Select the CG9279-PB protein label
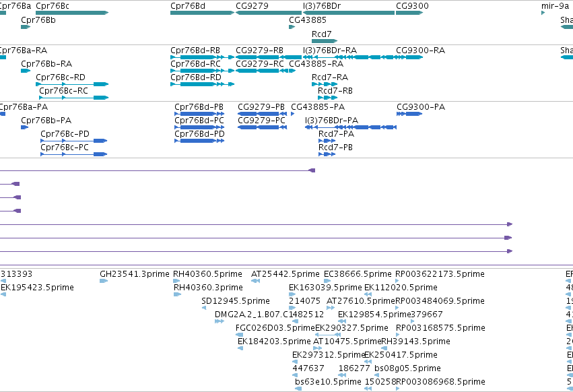This screenshot has width=573, height=392. tap(261, 107)
